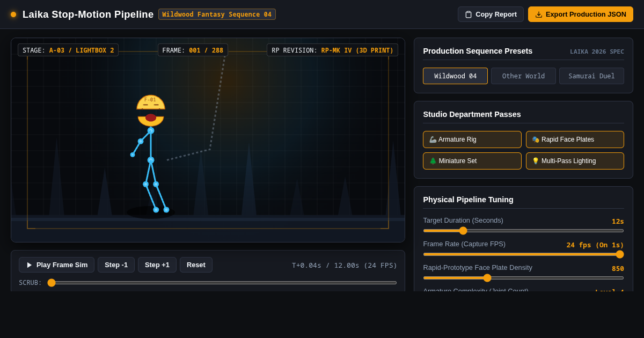
Task: Click the LAIKA 2026 SPEC label
Action: 597,52
